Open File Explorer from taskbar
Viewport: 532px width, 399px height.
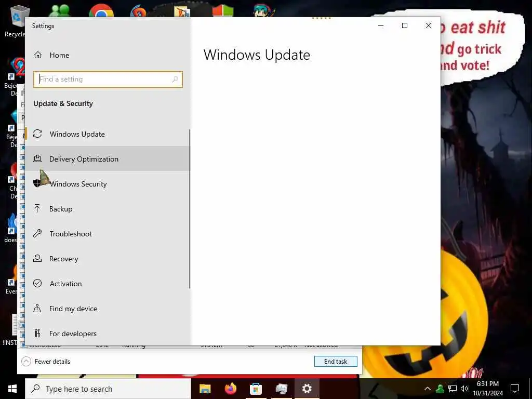(205, 389)
